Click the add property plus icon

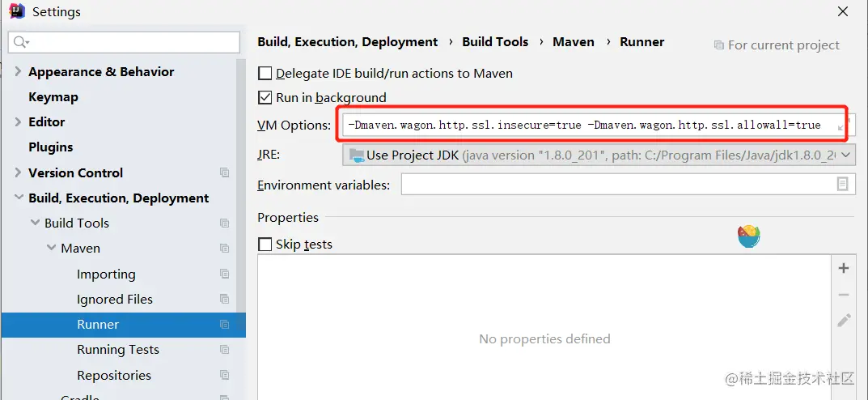(844, 268)
